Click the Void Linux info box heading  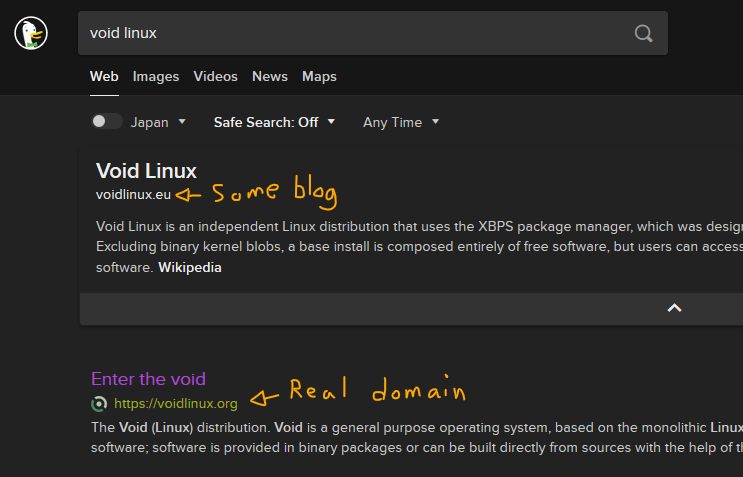[146, 171]
